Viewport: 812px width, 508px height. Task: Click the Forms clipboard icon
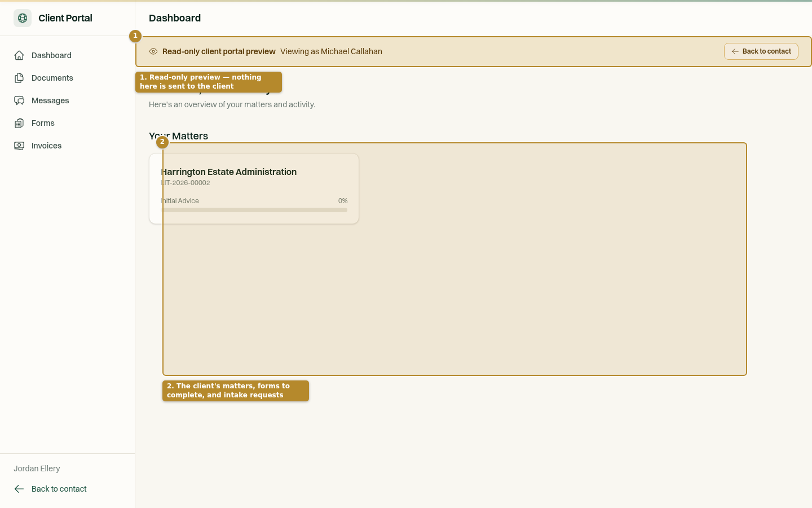pos(19,123)
